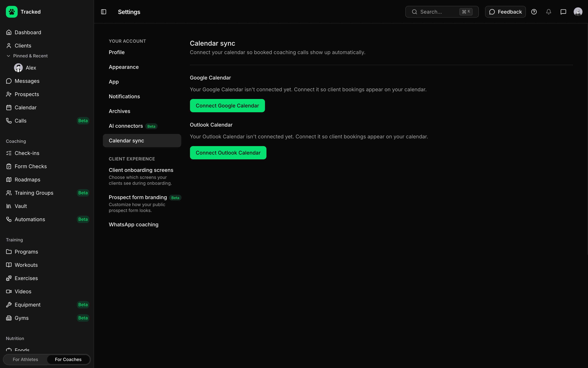Open Profile settings
This screenshot has height=368, width=588.
[x=142, y=52]
